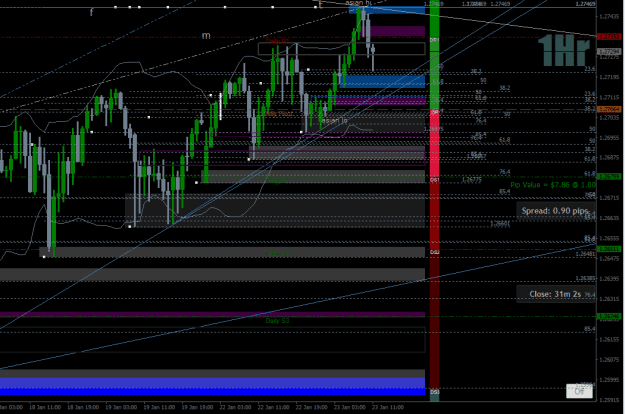
Task: Select the purple zone near Daily S3
Action: pos(212,315)
